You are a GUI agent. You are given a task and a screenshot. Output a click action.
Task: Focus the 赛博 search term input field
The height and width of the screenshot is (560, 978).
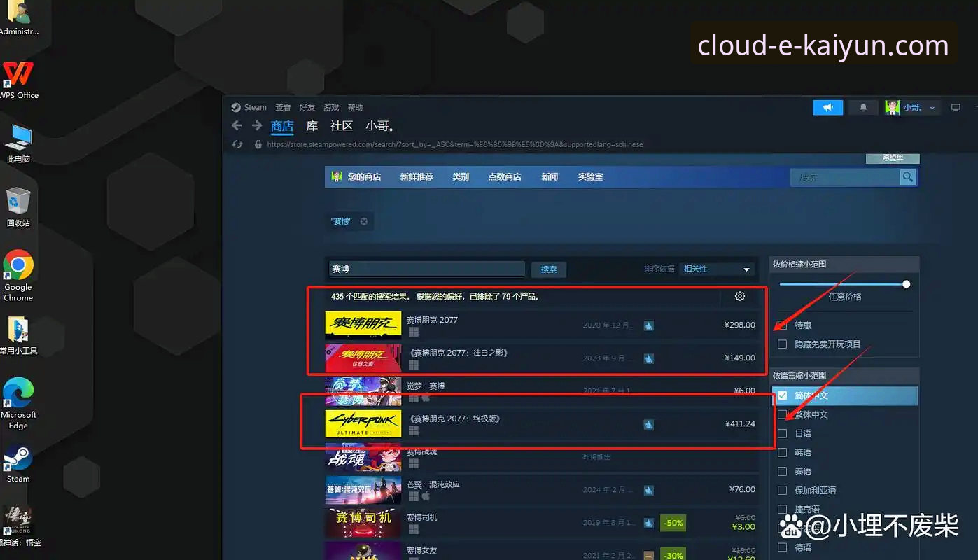pyautogui.click(x=426, y=269)
